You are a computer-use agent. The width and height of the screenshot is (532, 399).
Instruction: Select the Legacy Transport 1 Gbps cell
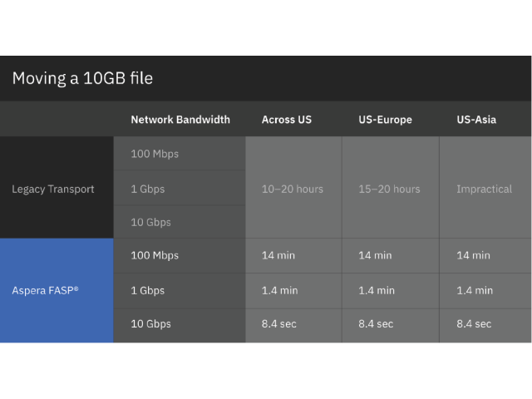(x=148, y=189)
